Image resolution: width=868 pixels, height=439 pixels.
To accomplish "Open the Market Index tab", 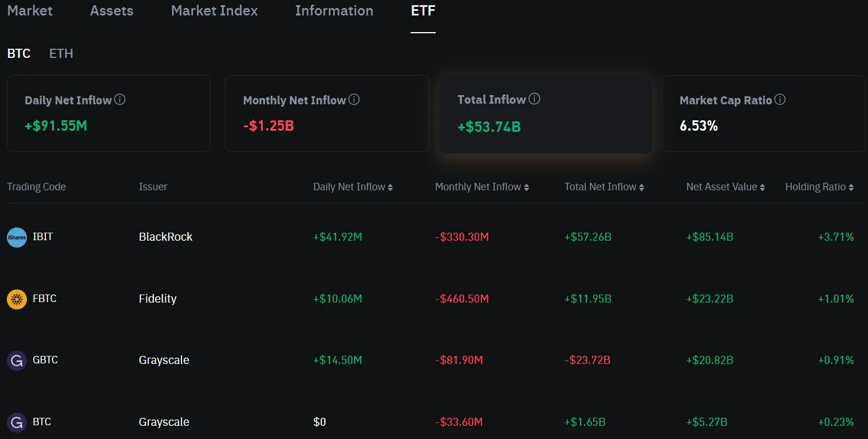I will point(215,10).
